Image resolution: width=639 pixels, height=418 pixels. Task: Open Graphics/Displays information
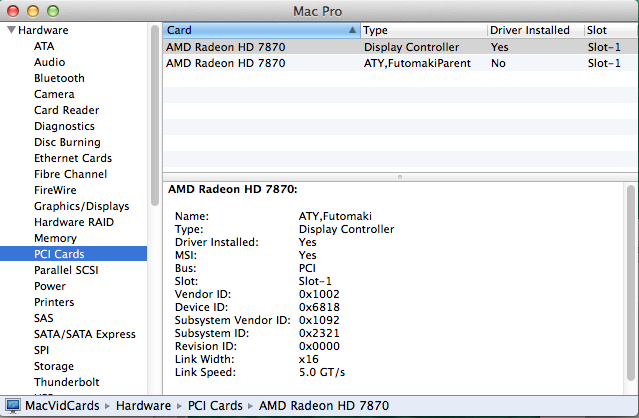point(82,206)
